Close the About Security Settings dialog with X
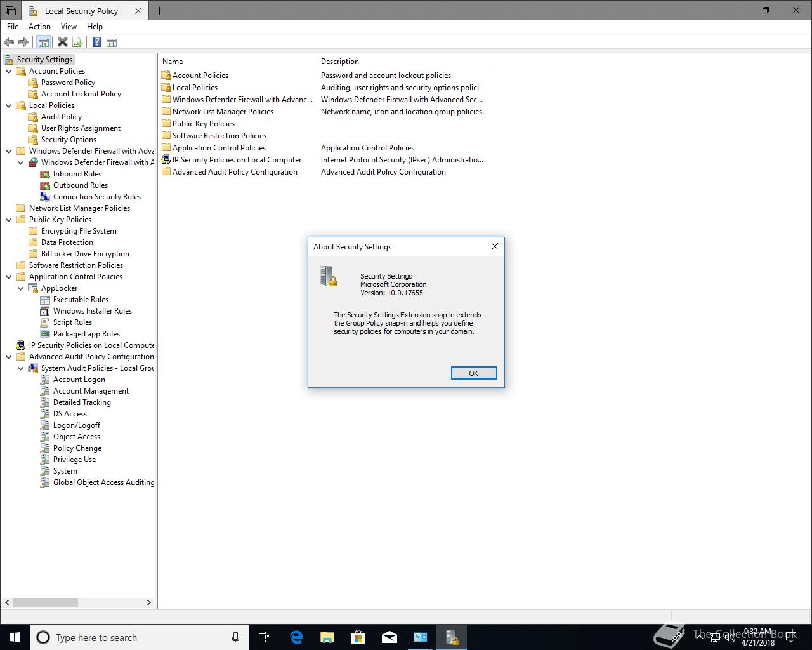This screenshot has width=812, height=650. pos(495,246)
